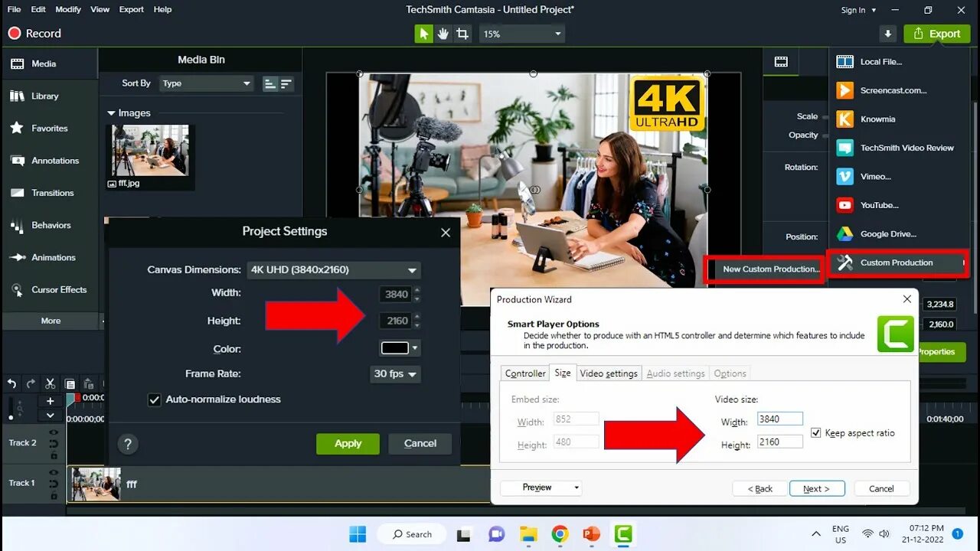The image size is (980, 551).
Task: Choose the Crop tool in toolbar
Action: point(462,34)
